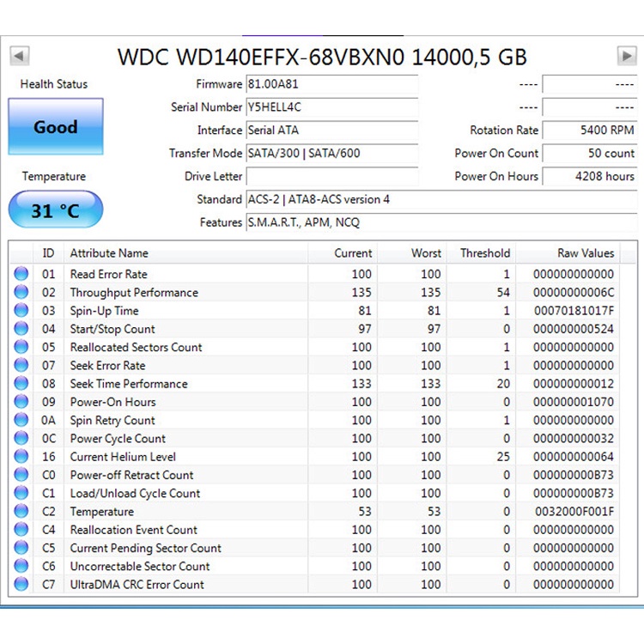Select the Spin-Up Time attribute name
644x644 pixels.
click(104, 311)
